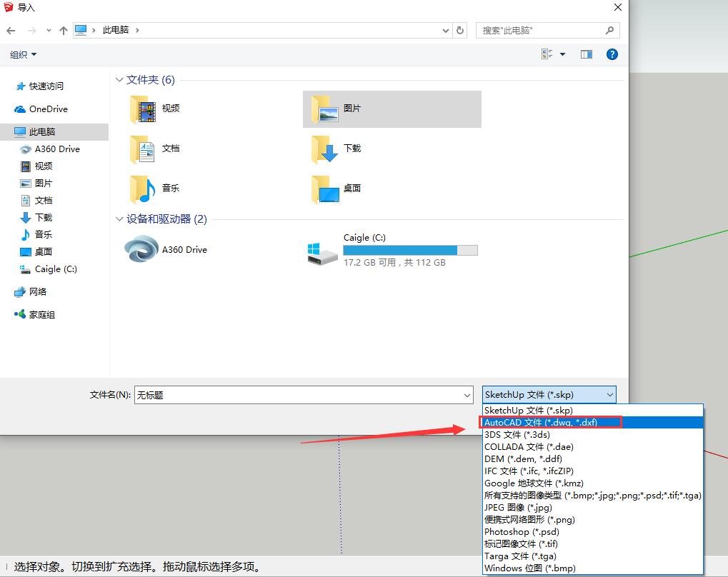Toggle the preview pane
This screenshot has width=728, height=577.
click(x=587, y=54)
